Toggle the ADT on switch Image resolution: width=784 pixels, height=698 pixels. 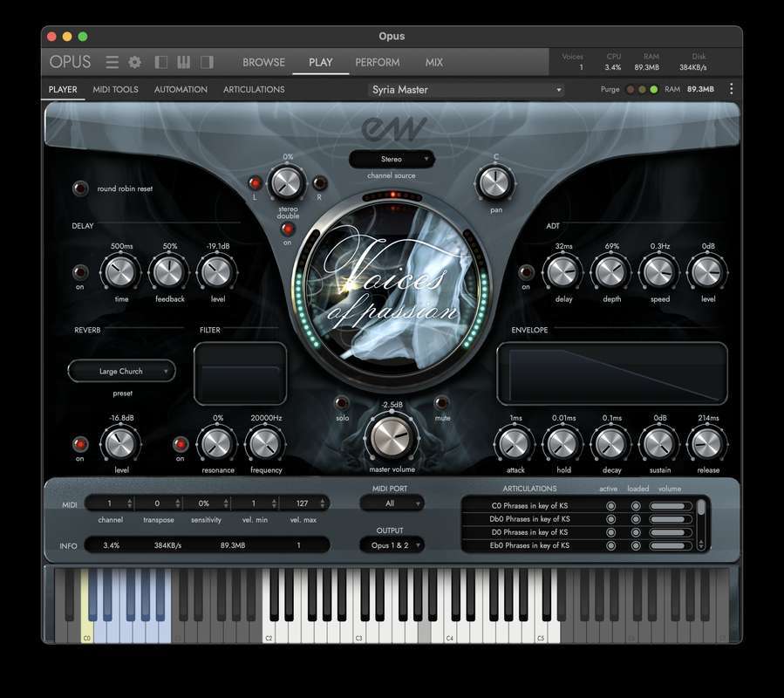point(526,272)
